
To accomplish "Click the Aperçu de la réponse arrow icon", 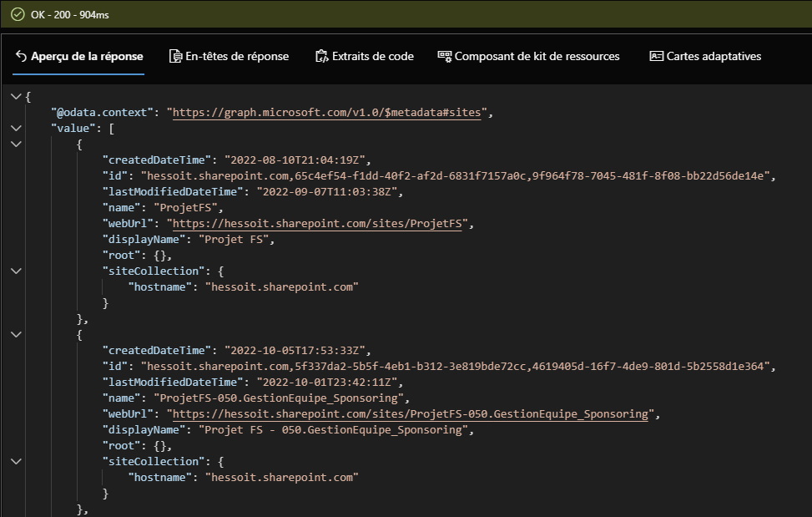I will pyautogui.click(x=21, y=56).
